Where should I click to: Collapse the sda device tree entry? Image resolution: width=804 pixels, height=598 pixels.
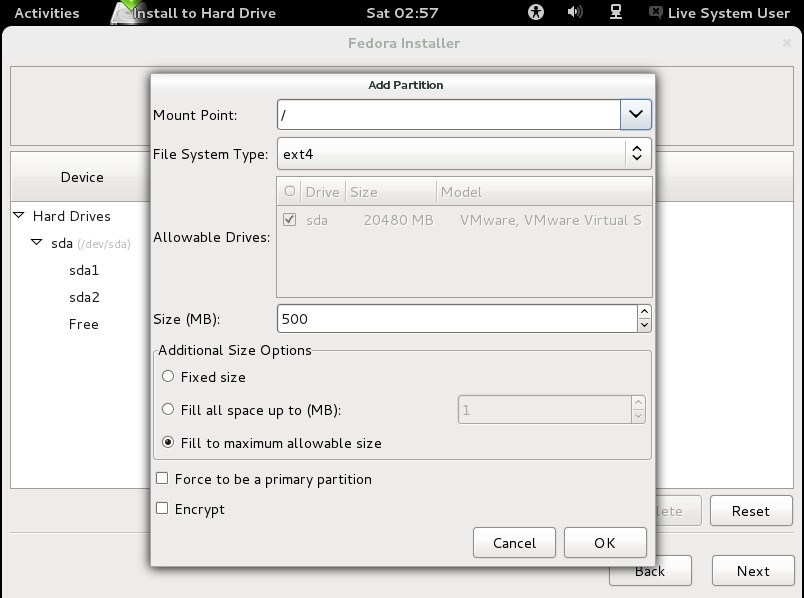point(35,243)
